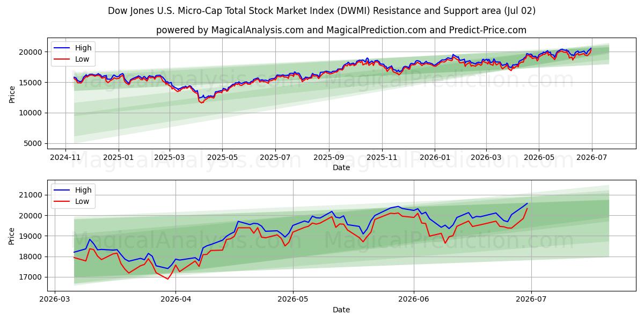Click the 2026-04 tick on bottom chart
The width and height of the screenshot is (644, 322).
(175, 299)
